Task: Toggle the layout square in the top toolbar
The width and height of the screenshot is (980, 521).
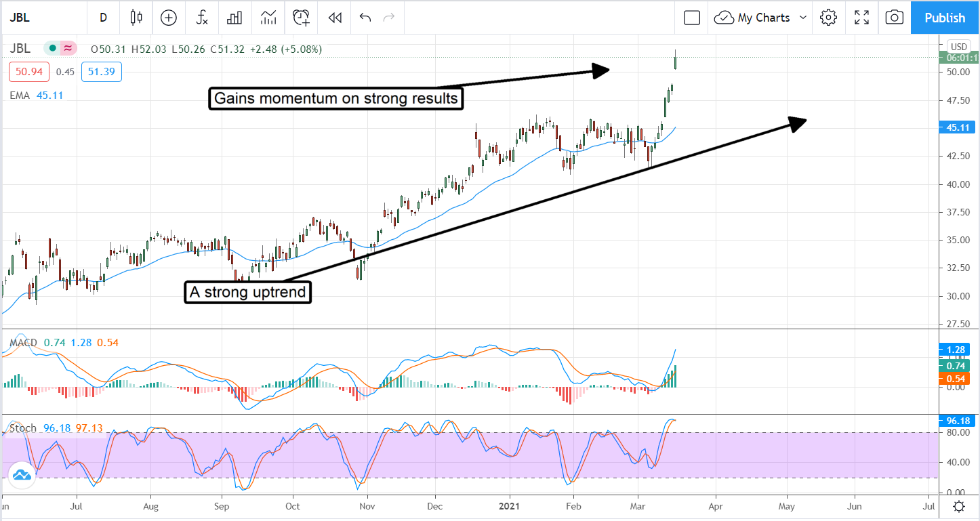Action: point(691,18)
